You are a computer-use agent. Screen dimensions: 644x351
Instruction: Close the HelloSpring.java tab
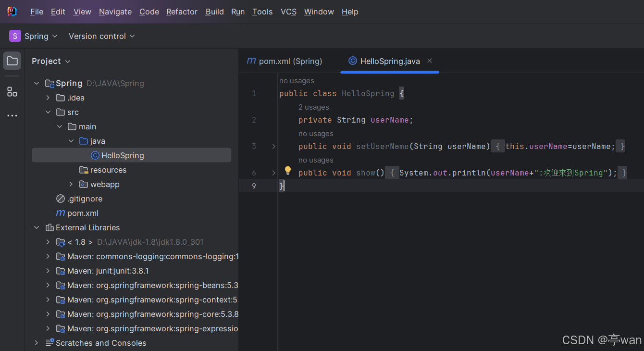point(430,61)
